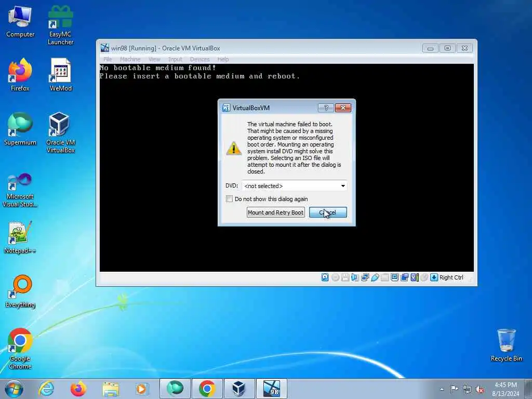This screenshot has width=532, height=399.
Task: Click the recording status bar icon
Action: pyautogui.click(x=404, y=277)
